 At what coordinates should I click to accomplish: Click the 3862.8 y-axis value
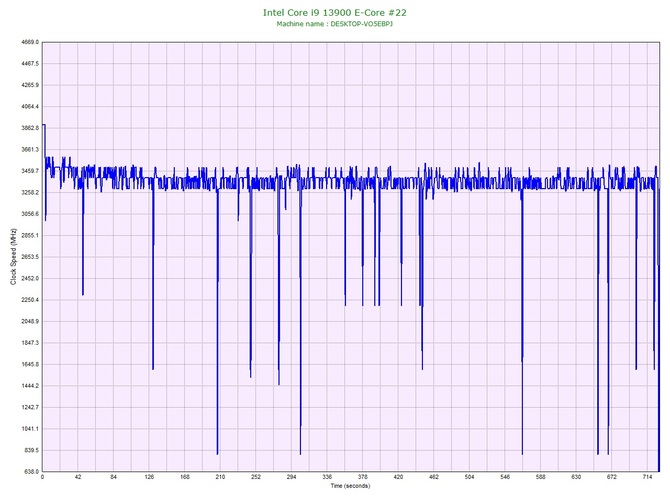pyautogui.click(x=30, y=128)
